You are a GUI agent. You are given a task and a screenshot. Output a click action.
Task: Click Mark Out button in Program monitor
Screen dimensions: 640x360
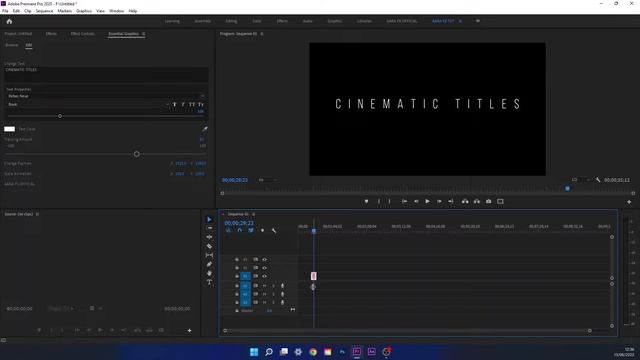[389, 201]
